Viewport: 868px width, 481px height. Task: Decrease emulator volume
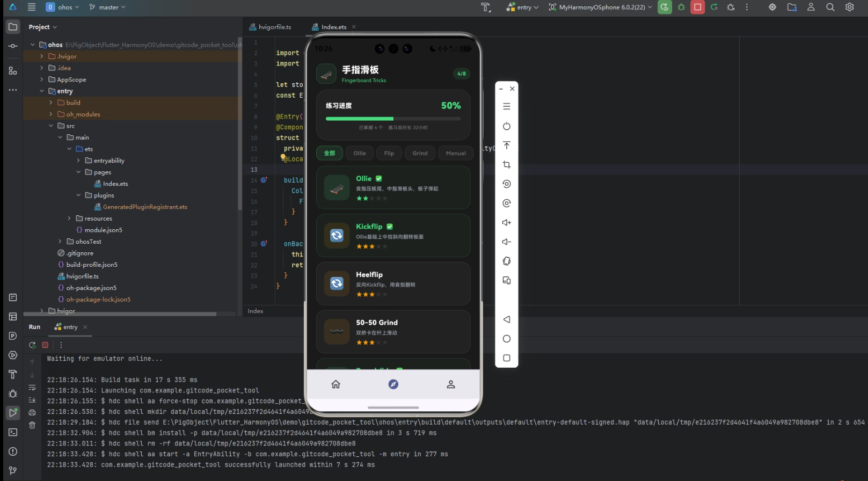[506, 242]
